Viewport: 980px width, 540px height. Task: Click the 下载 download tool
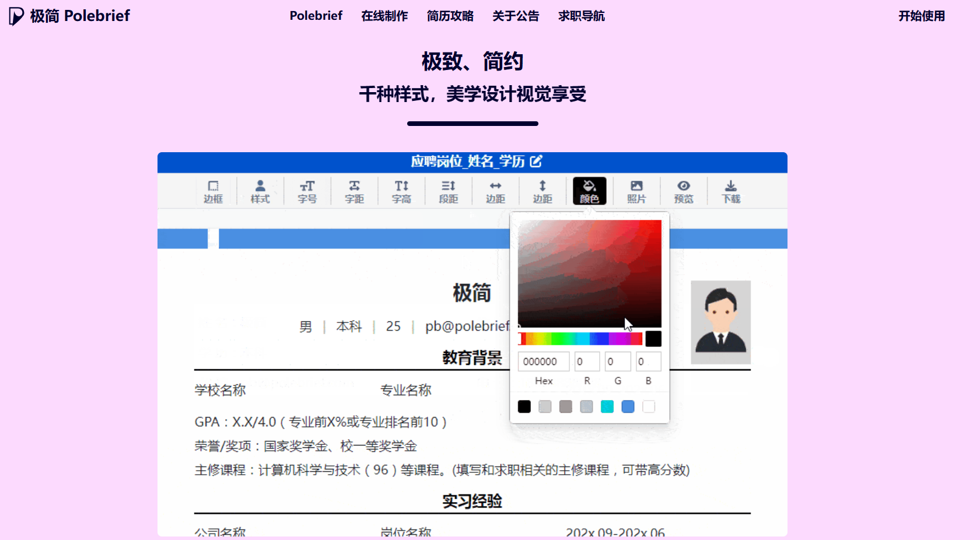click(730, 191)
